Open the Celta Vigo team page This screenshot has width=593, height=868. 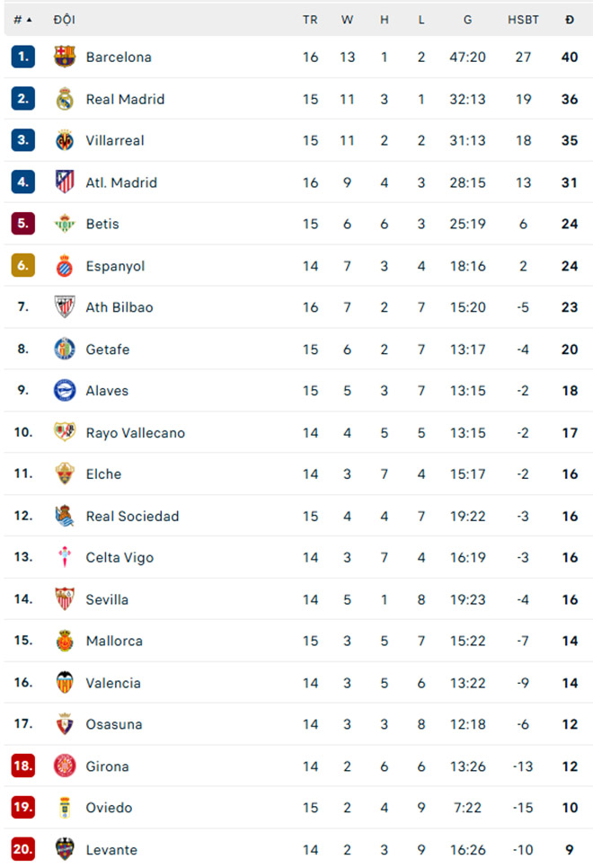pos(119,558)
